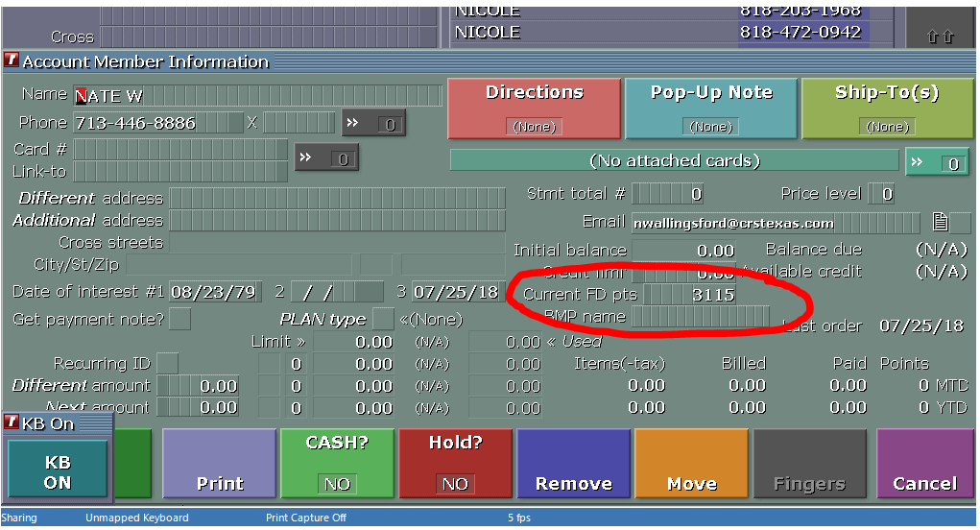Screen dimensions: 980x530
Task: Click the phone extension X field
Action: click(x=299, y=123)
